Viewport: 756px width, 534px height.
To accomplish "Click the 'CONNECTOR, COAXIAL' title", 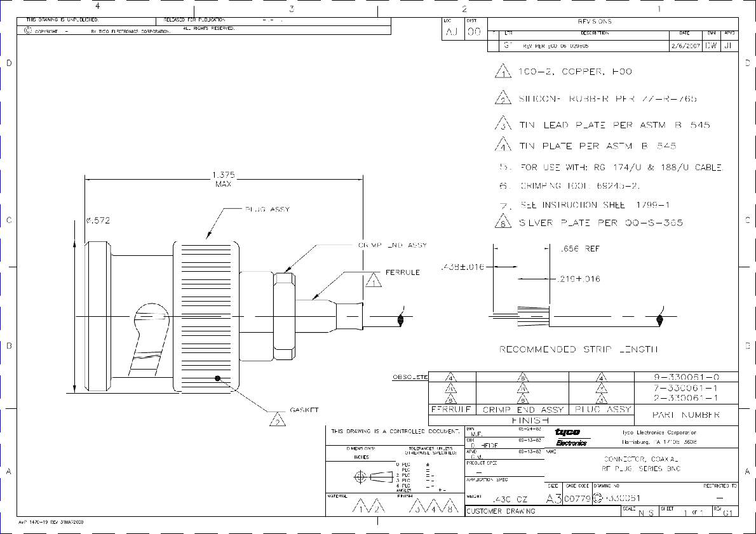I will click(x=641, y=459).
